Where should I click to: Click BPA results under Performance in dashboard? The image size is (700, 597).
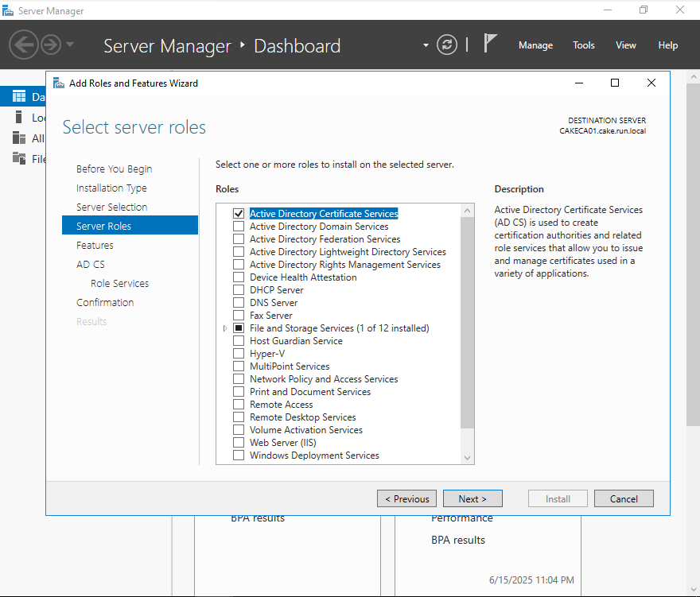[458, 540]
